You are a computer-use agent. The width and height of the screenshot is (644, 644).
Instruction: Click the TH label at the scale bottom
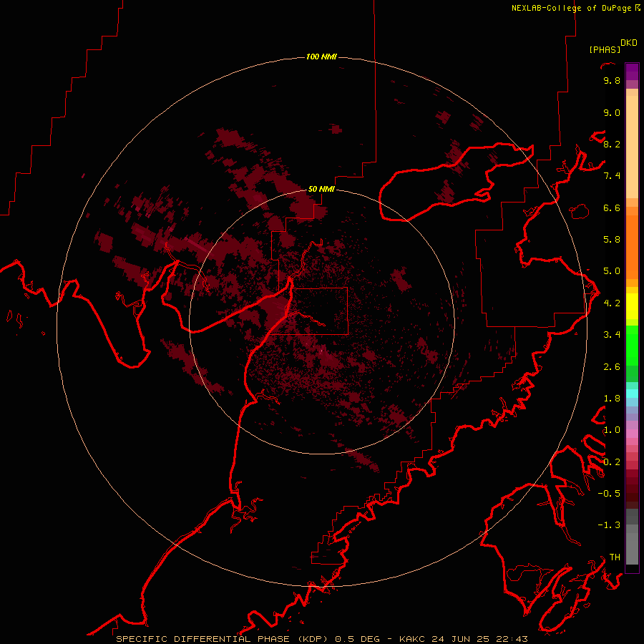(x=615, y=557)
